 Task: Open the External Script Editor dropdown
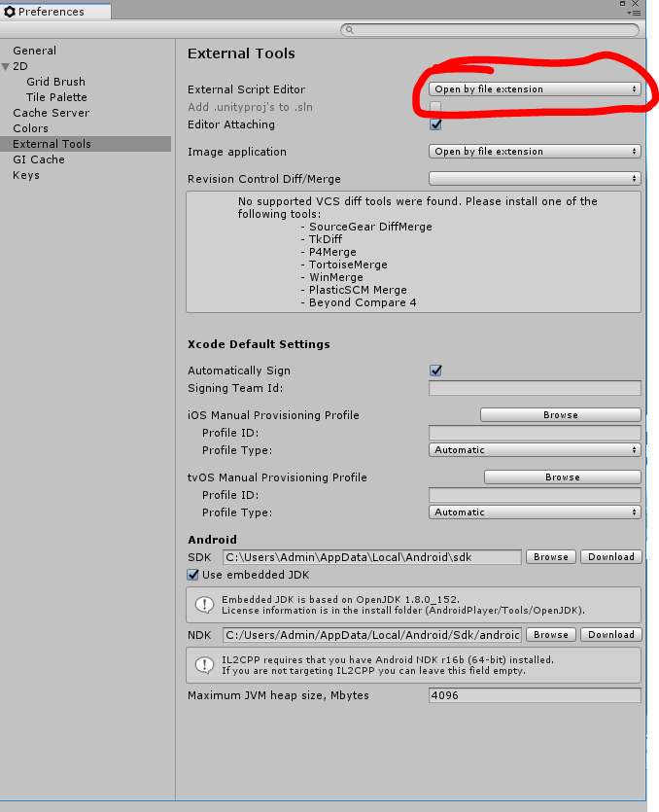tap(535, 89)
